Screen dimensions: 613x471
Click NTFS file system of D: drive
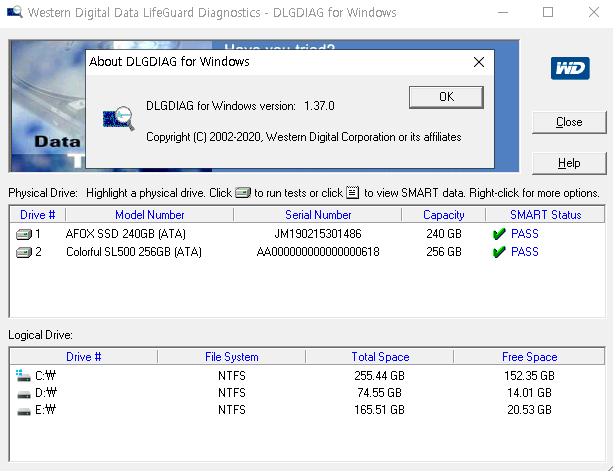pos(231,392)
